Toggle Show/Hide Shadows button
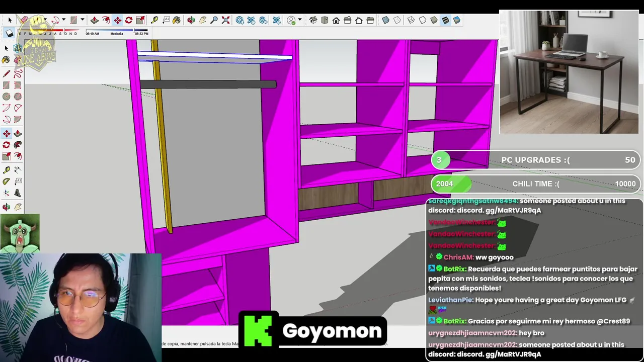Viewport: 644px width, 362px height. tap(10, 33)
